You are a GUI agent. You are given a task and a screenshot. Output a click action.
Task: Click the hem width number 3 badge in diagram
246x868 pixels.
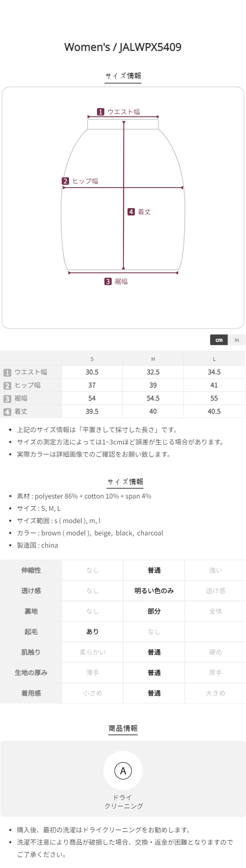point(108,281)
